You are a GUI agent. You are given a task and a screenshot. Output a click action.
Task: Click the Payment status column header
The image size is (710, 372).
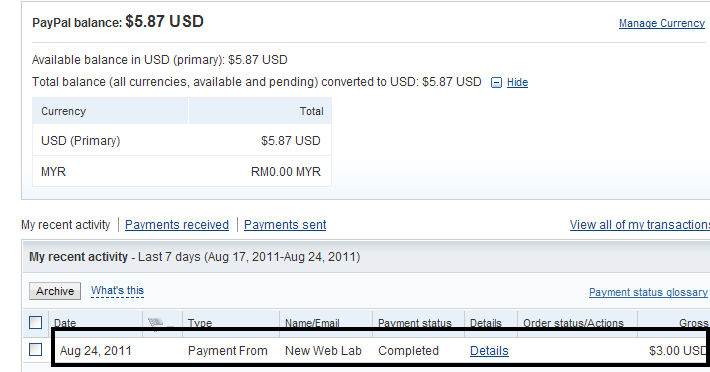tap(415, 323)
